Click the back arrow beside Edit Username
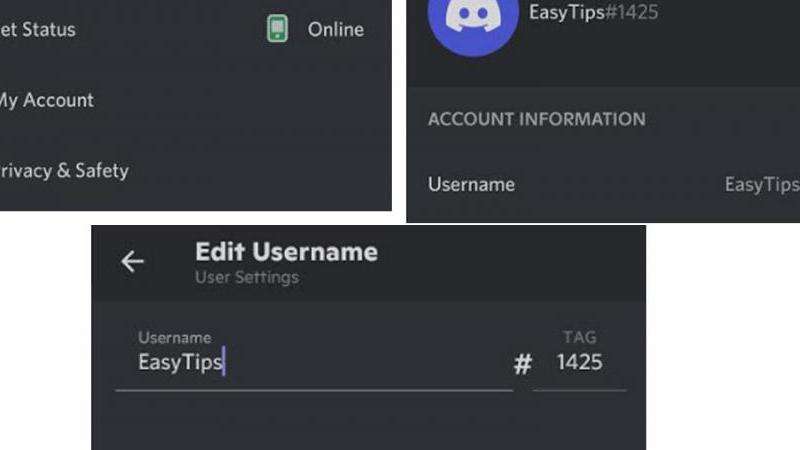The height and width of the screenshot is (450, 800). point(132,262)
